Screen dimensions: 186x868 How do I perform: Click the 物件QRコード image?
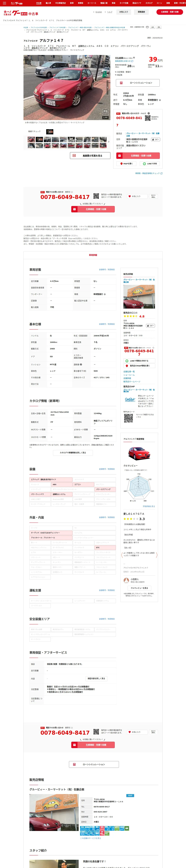pos(128,418)
